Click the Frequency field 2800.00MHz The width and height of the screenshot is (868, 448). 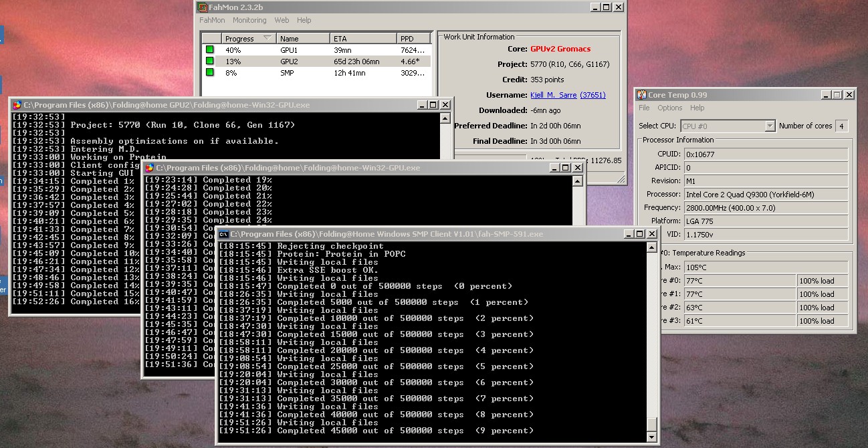[x=766, y=208]
